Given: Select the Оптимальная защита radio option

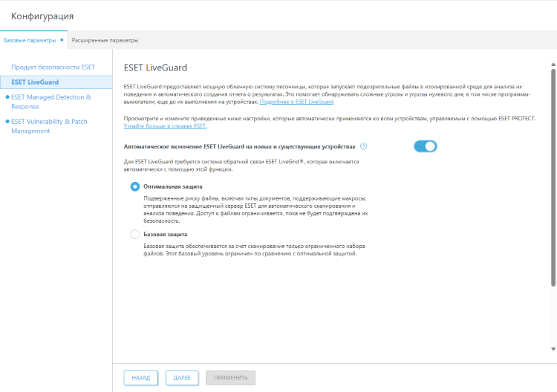Looking at the screenshot, I should [x=134, y=186].
